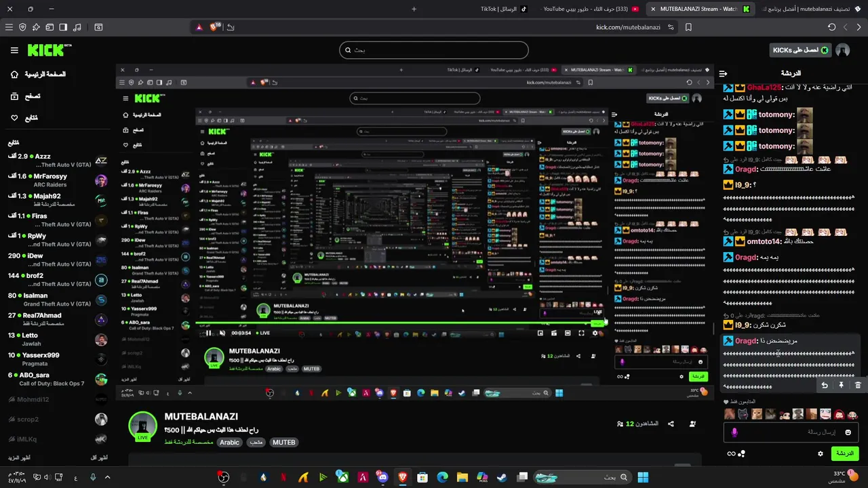The height and width of the screenshot is (488, 868).
Task: Open the emoji picker in chat input
Action: point(848,432)
